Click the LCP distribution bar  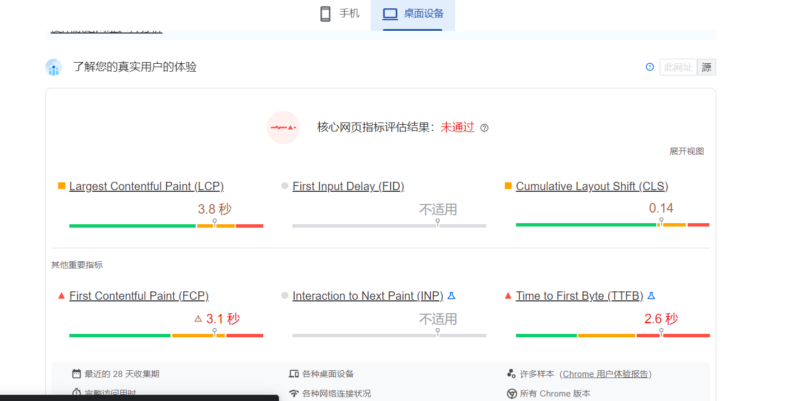(166, 225)
